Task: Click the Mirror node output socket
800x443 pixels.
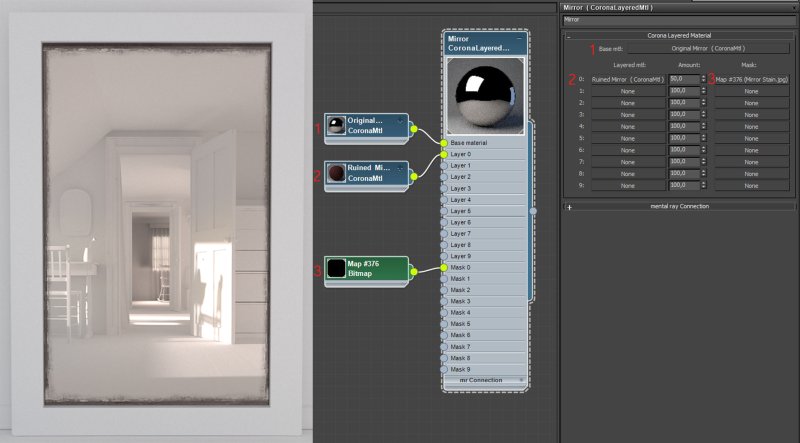Action: click(x=532, y=211)
